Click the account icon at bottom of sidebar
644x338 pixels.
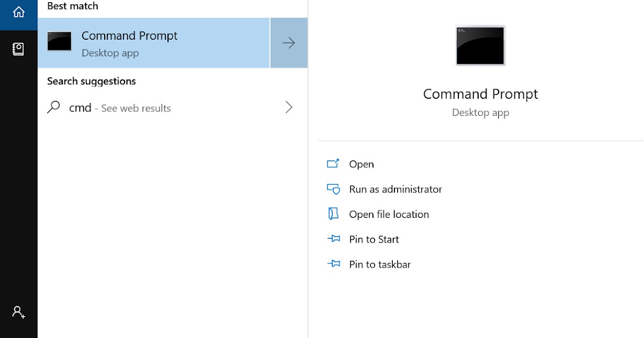pyautogui.click(x=19, y=312)
